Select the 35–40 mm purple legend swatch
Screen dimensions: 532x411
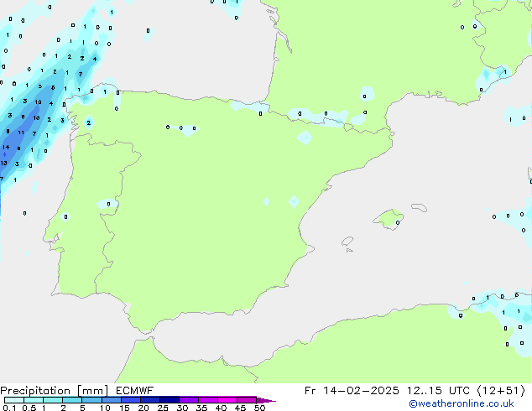[x=208, y=400]
